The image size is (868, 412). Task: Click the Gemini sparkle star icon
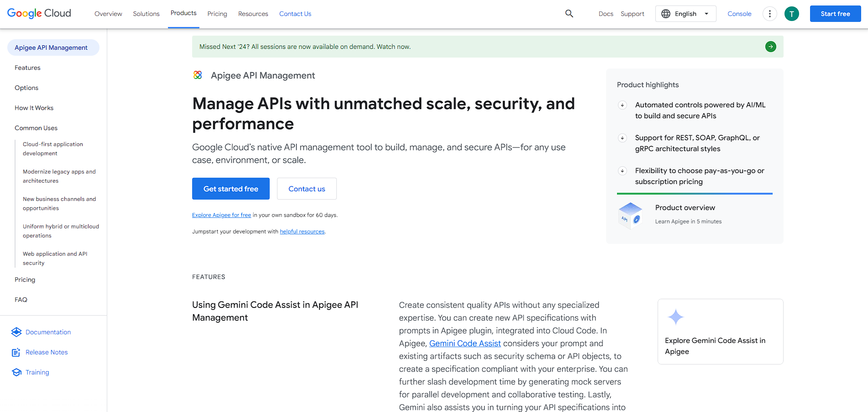(676, 317)
